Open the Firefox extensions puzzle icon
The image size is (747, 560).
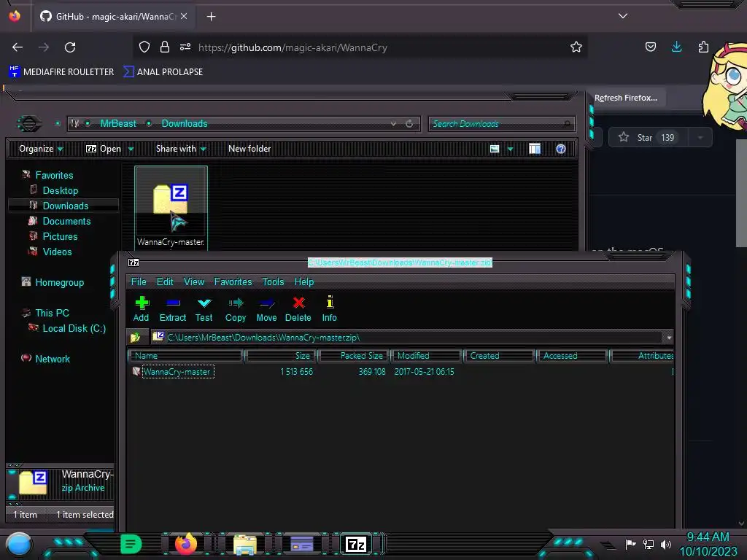(x=703, y=47)
